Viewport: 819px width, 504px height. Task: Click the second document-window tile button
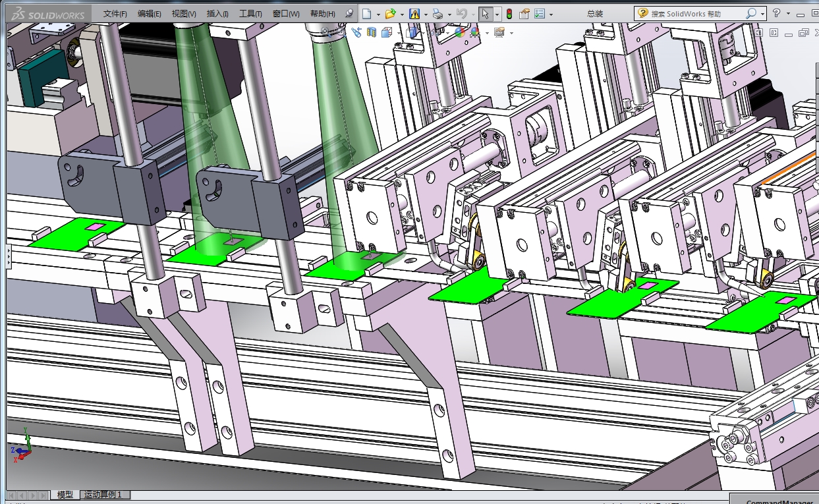tap(774, 32)
